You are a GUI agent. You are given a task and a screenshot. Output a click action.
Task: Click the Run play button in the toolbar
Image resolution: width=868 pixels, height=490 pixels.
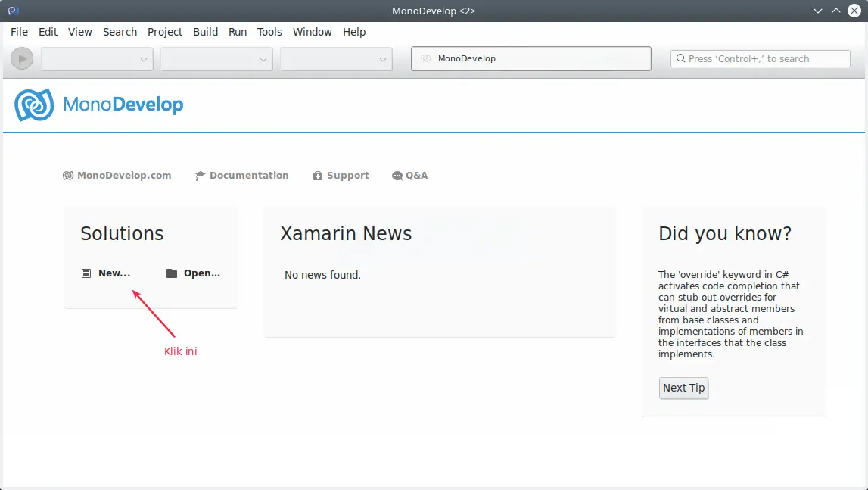point(21,58)
